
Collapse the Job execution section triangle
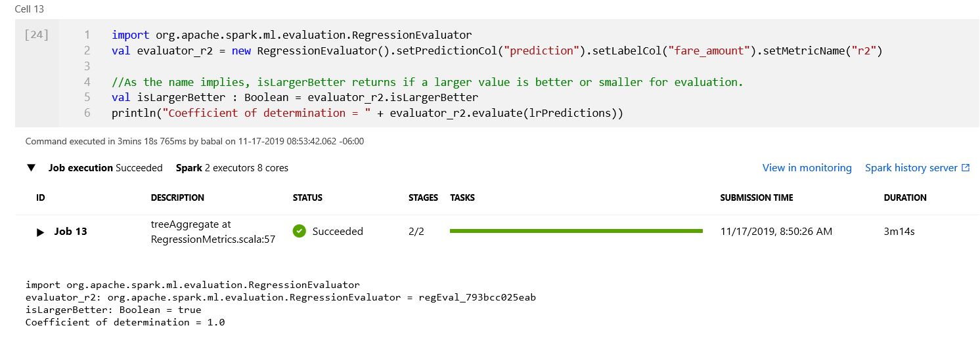(x=31, y=168)
